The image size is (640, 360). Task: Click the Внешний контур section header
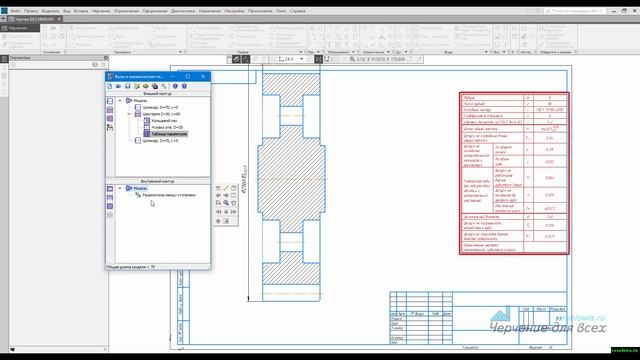pos(158,94)
